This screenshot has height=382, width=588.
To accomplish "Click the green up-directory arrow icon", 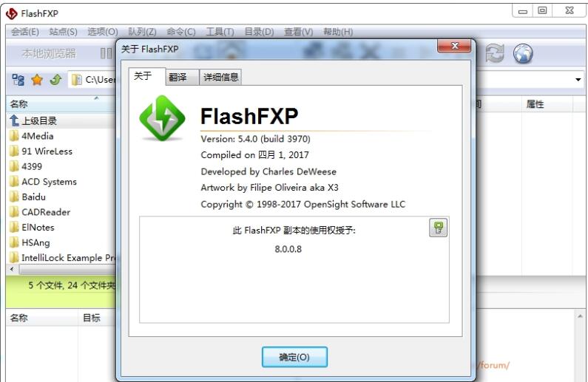I will coord(56,79).
